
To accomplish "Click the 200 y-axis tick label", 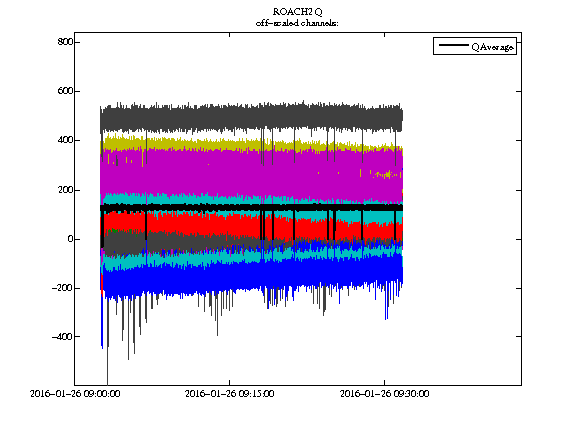I will (65, 190).
